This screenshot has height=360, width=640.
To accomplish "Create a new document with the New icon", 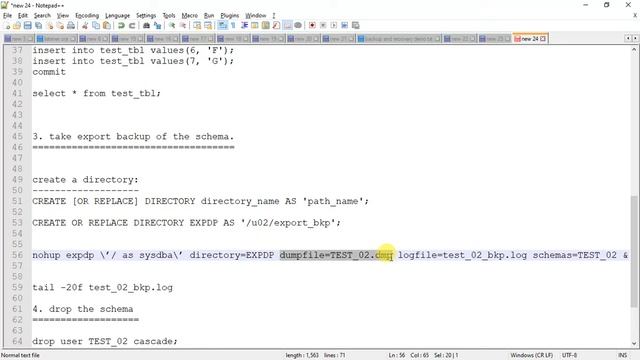I will (7, 25).
